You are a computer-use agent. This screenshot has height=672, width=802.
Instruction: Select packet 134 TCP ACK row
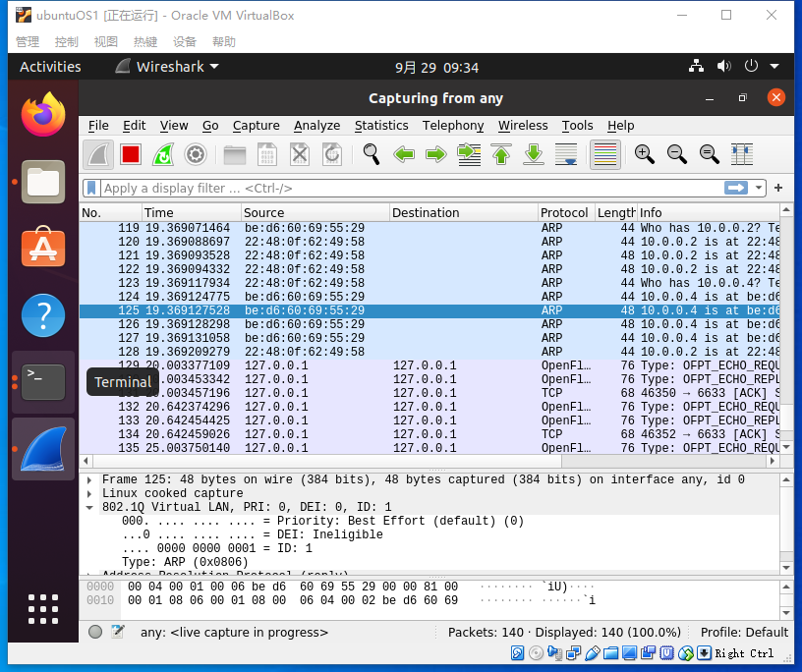pos(430,434)
